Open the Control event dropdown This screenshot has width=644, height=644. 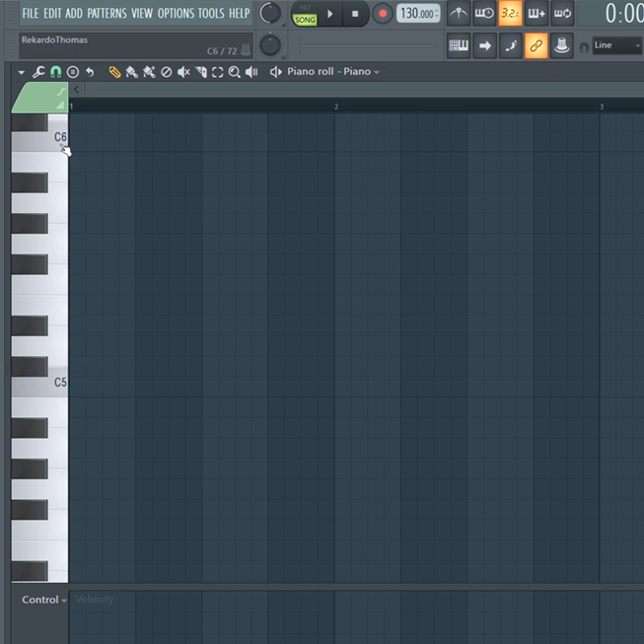click(x=44, y=600)
